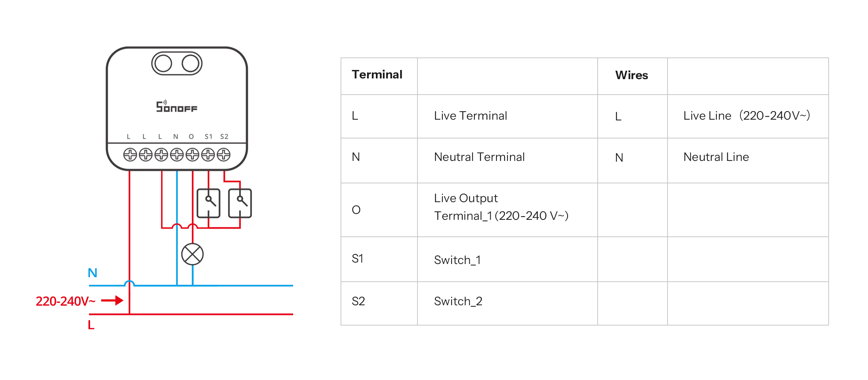The width and height of the screenshot is (868, 380).
Task: Click the "Switch_1" description text
Action: click(457, 260)
